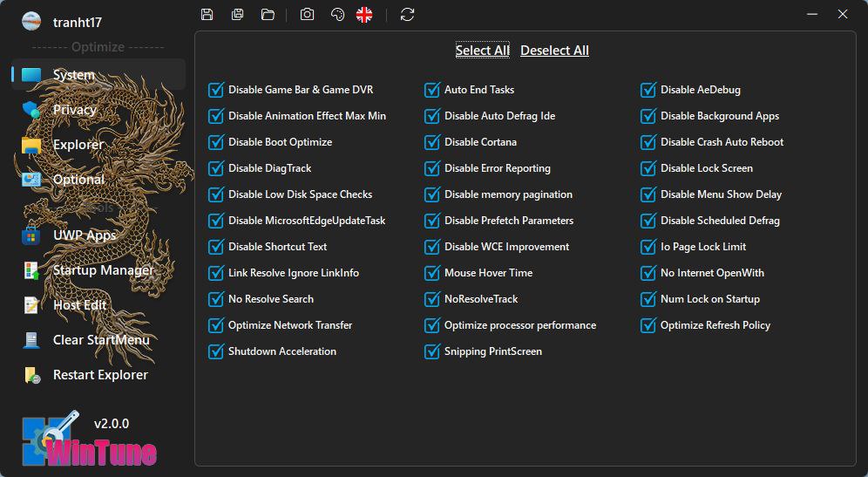Switch to the Explorer tab

click(x=78, y=145)
